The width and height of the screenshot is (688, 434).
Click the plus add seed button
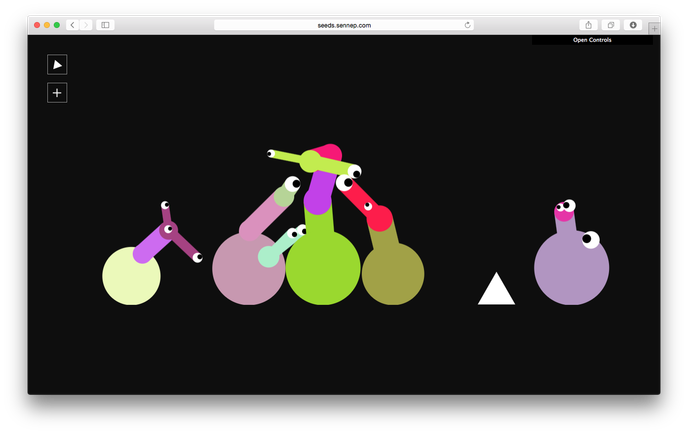point(57,93)
